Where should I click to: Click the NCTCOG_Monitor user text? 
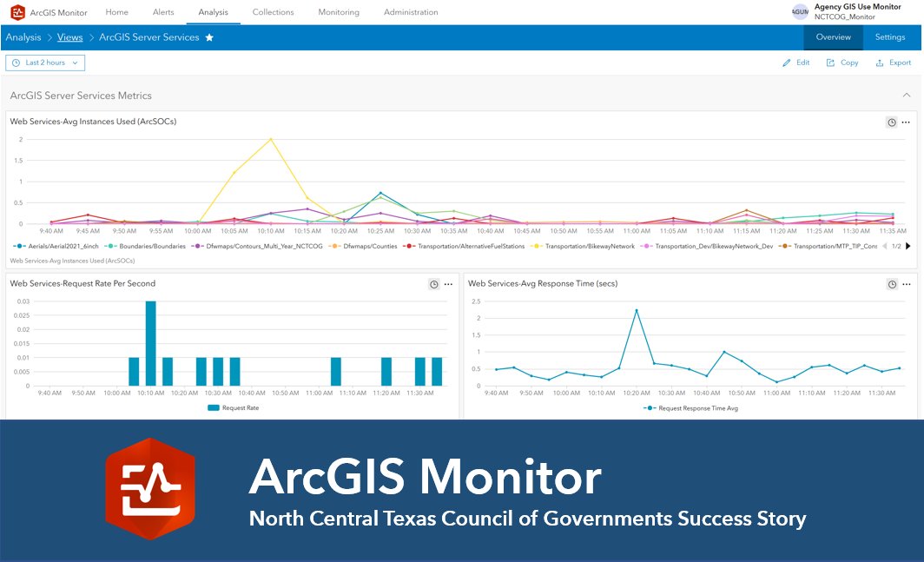(844, 17)
